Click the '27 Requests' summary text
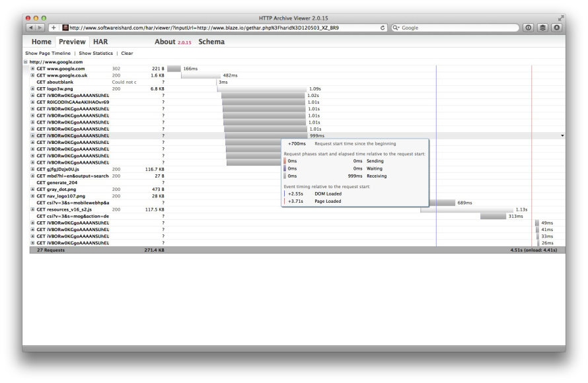Screen dimensions: 588x383 click(51, 250)
